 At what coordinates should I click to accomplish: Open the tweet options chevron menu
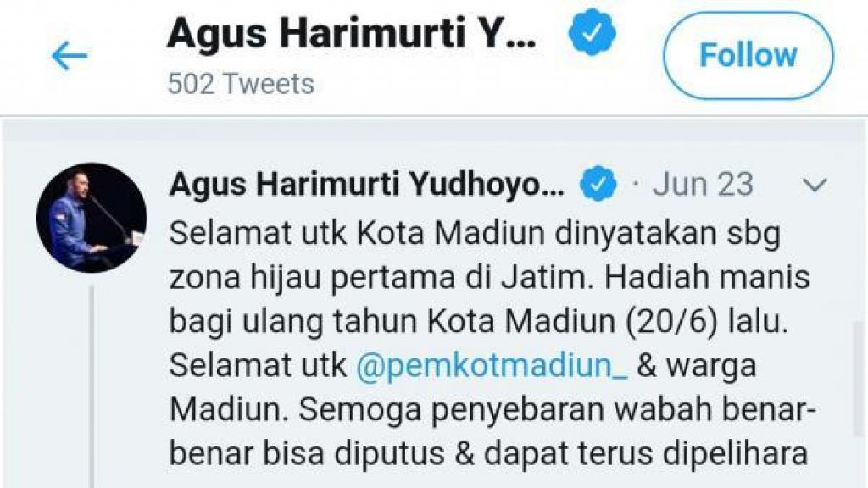[815, 185]
